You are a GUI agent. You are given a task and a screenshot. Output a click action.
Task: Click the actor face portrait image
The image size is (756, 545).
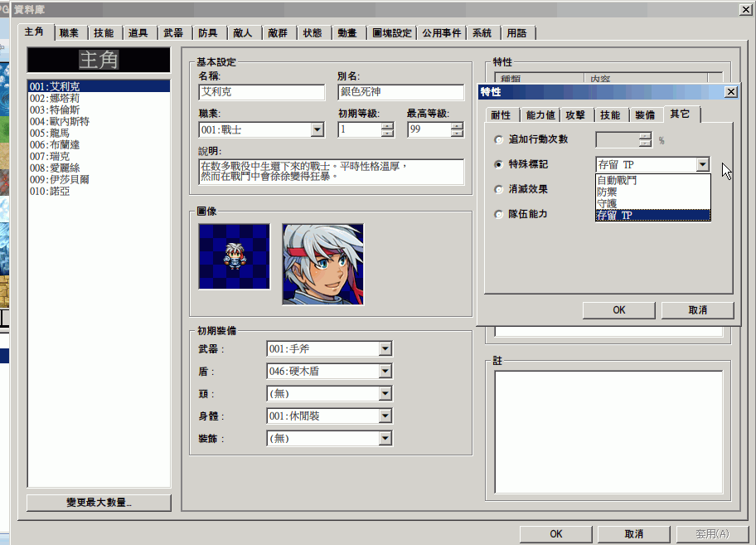323,265
